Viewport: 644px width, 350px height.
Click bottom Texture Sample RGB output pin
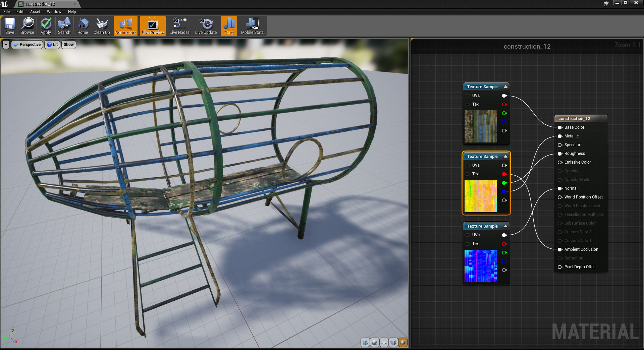(504, 235)
